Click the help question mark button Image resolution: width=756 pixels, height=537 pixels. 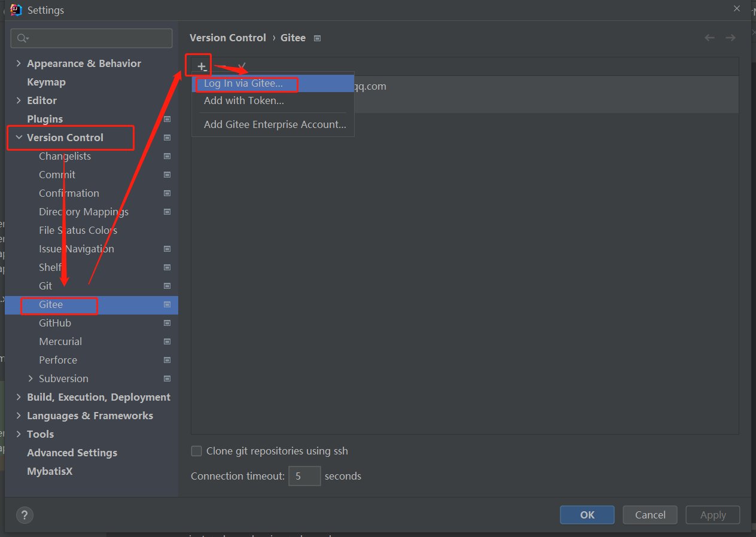click(x=25, y=515)
